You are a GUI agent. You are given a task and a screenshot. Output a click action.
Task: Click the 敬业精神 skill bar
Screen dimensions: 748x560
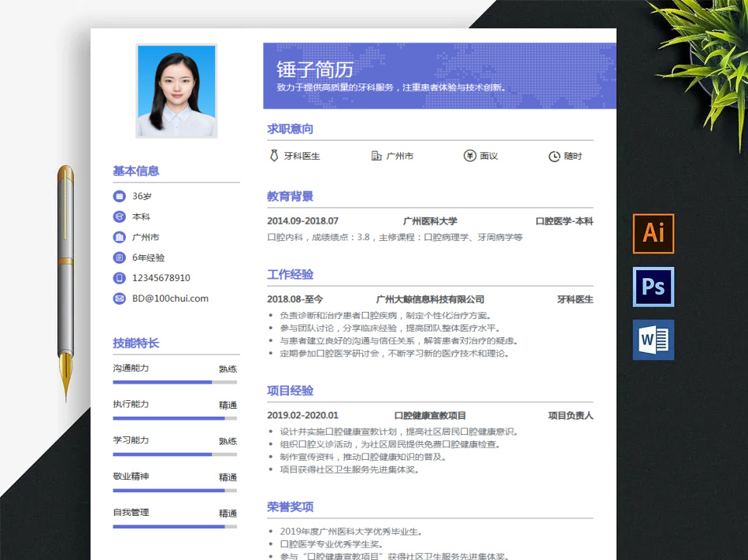tap(175, 491)
